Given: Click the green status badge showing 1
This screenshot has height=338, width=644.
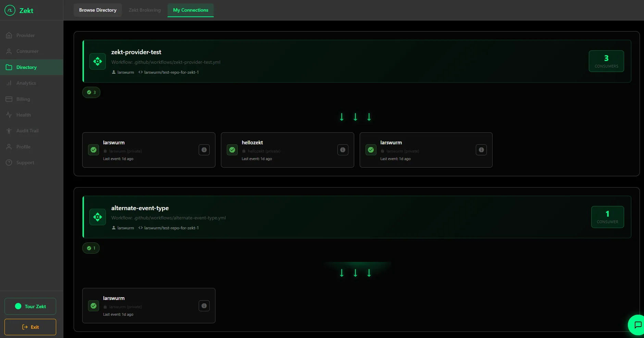Looking at the screenshot, I should 91,248.
